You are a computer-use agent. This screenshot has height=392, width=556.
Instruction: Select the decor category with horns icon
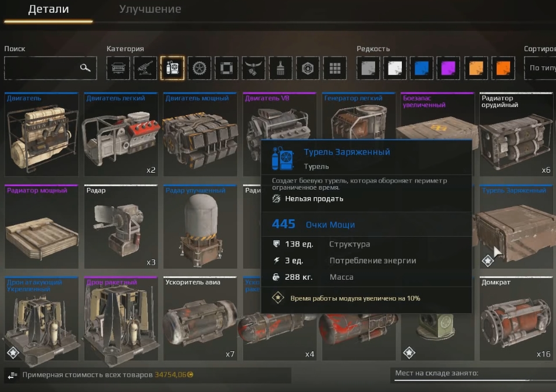pyautogui.click(x=252, y=68)
